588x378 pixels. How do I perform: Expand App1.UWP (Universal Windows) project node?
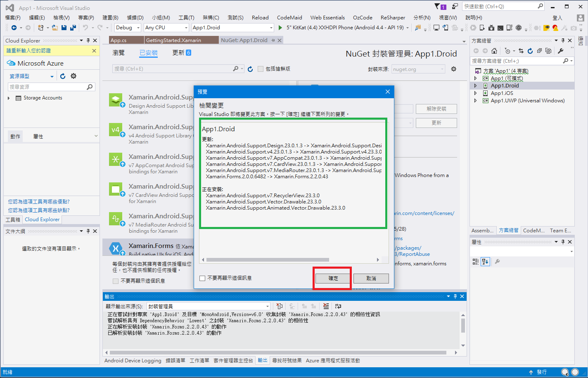coord(475,101)
